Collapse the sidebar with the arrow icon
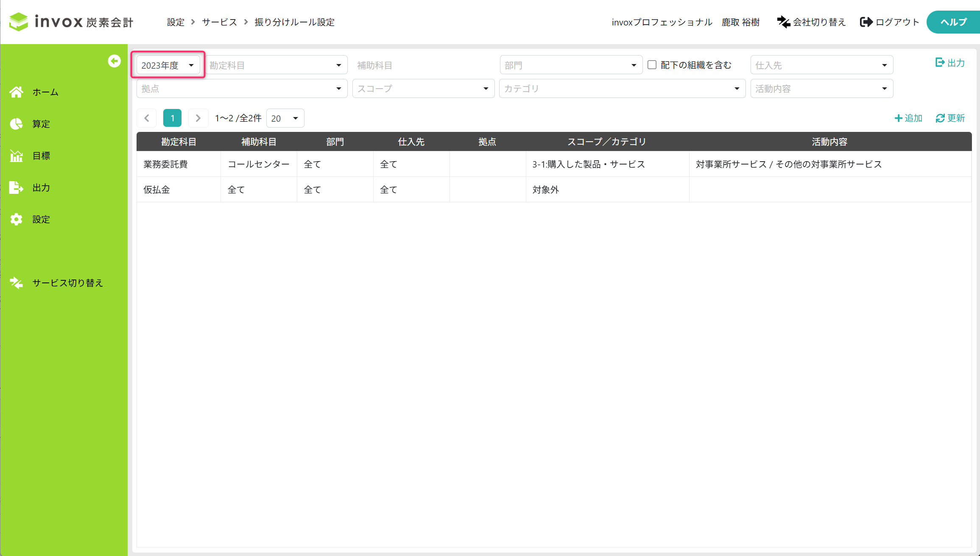Viewport: 980px width, 556px height. (x=114, y=61)
